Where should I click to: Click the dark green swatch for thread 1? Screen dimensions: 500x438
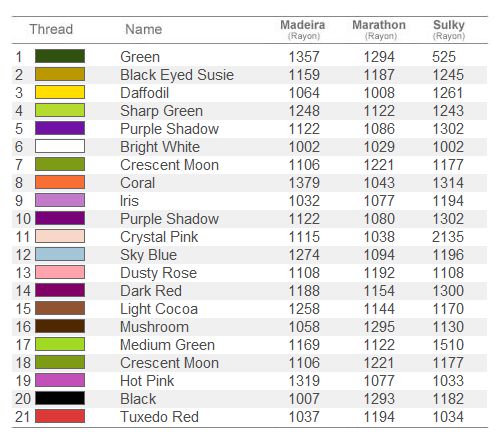coord(60,56)
